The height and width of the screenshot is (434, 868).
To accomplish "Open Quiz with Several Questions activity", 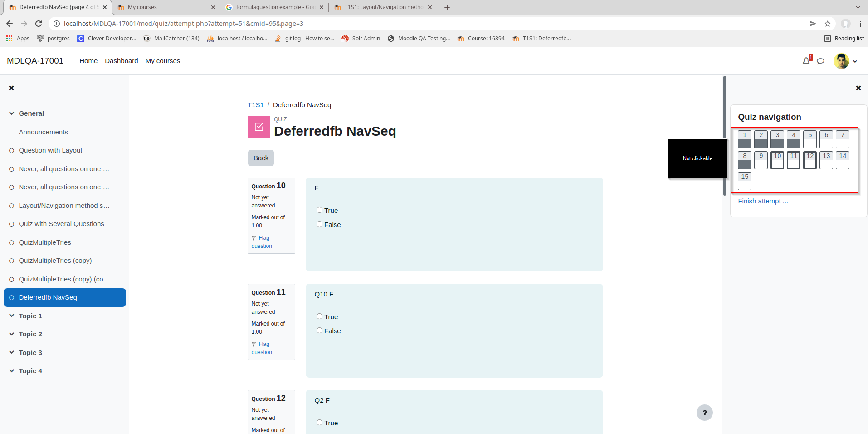I will [61, 224].
